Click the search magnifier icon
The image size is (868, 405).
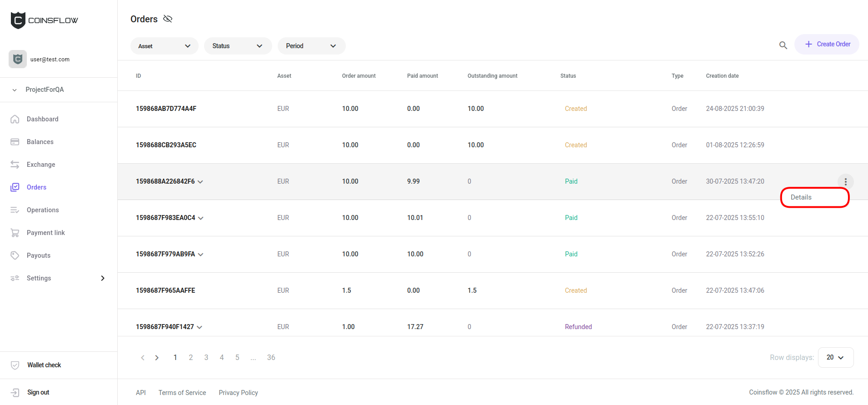(x=783, y=45)
